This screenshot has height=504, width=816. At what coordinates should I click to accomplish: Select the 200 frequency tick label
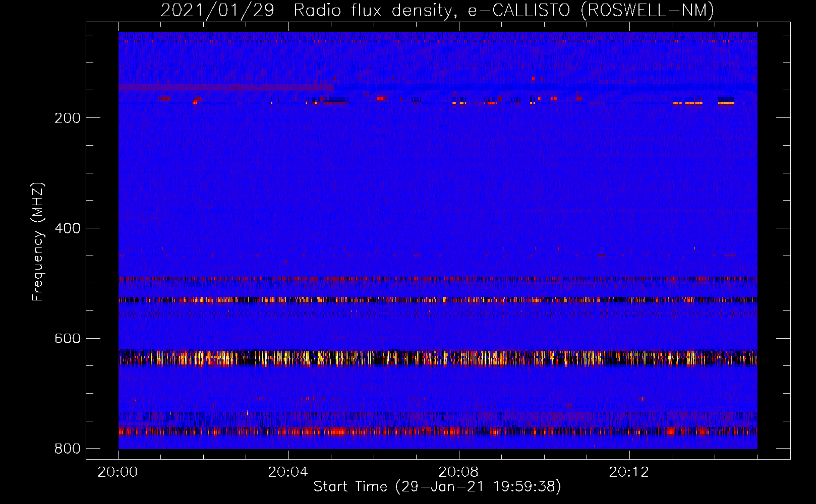coord(68,118)
